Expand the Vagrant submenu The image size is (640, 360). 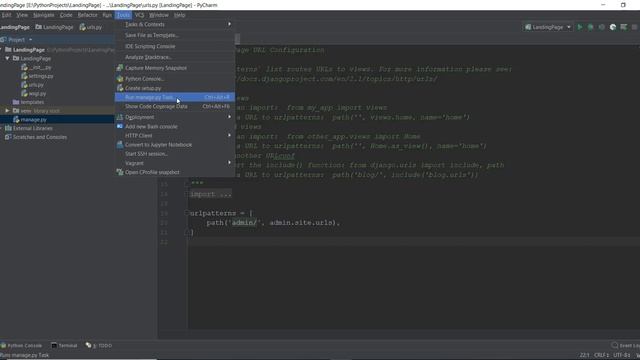tap(175, 163)
